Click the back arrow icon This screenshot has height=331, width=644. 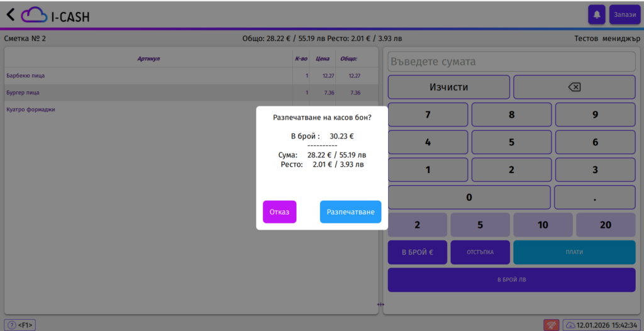(x=10, y=14)
